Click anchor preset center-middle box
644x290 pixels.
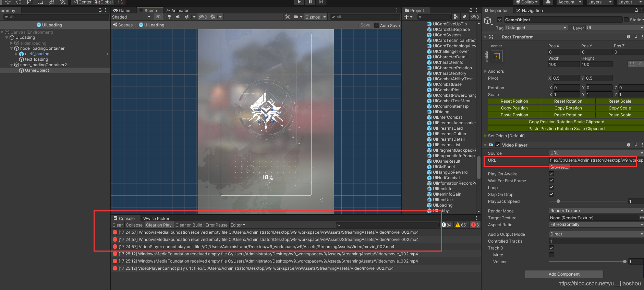click(497, 56)
